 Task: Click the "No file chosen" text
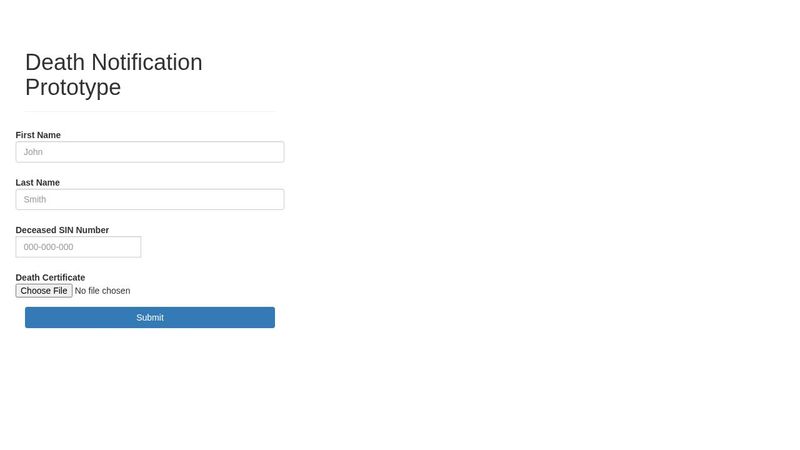[x=102, y=291]
